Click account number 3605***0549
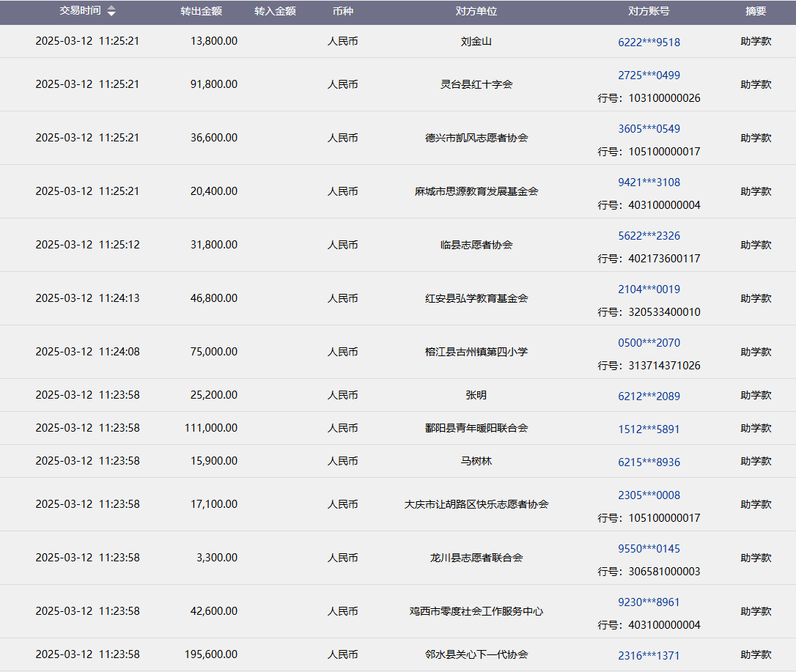This screenshot has height=672, width=796. [x=649, y=128]
